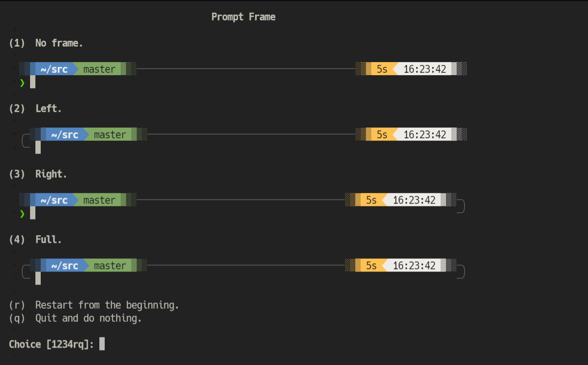The image size is (588, 365).
Task: Select option (1) No frame
Action: (46, 43)
